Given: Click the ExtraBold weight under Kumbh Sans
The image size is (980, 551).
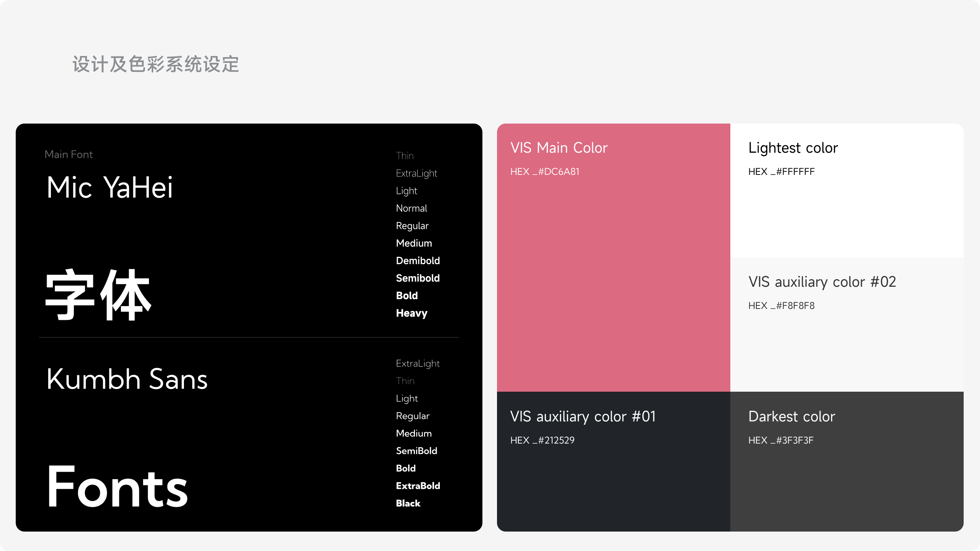Looking at the screenshot, I should (x=418, y=486).
